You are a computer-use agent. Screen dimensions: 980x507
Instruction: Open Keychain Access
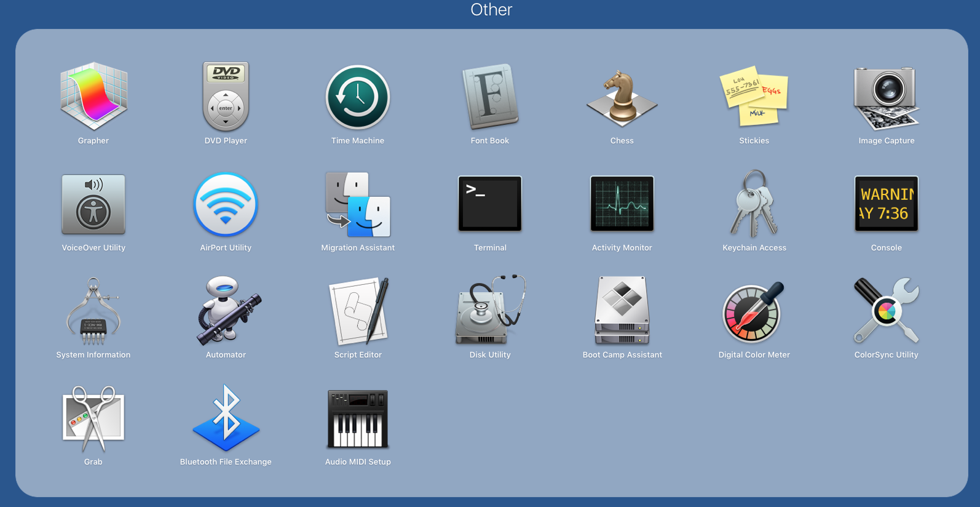tap(754, 204)
